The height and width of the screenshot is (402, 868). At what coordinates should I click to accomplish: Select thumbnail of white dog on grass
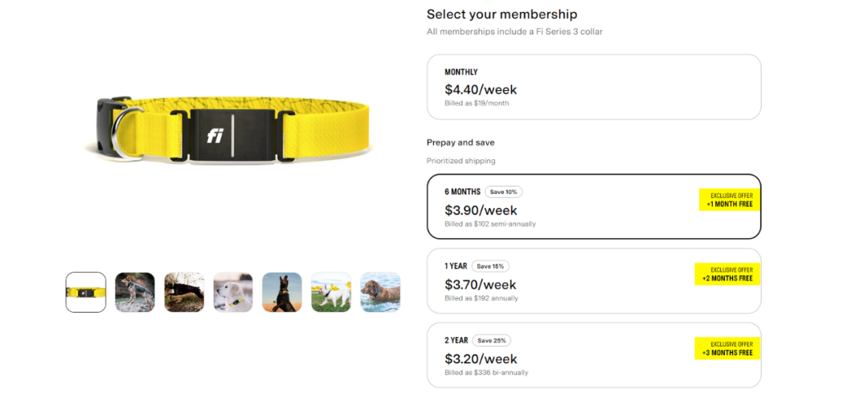[331, 292]
